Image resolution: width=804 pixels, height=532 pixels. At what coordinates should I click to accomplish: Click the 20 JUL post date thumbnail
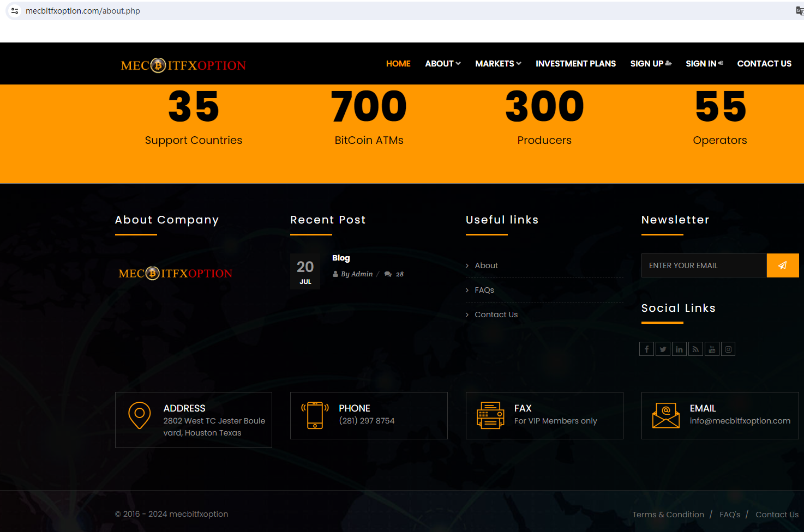click(305, 271)
